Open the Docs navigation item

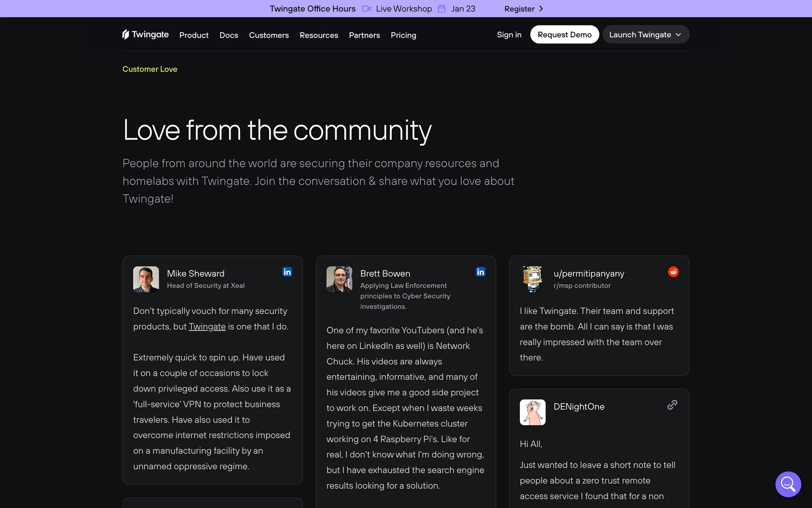click(x=228, y=35)
